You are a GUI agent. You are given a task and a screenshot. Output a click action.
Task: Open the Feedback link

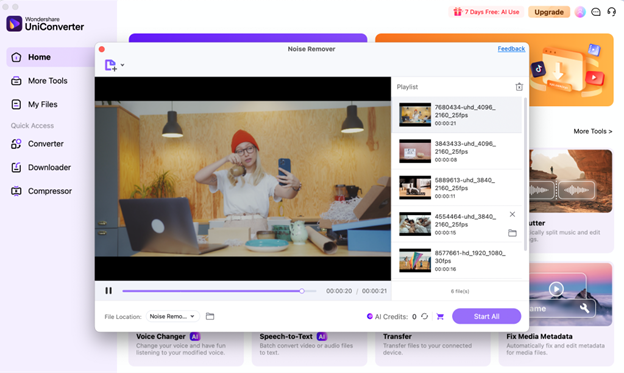511,49
